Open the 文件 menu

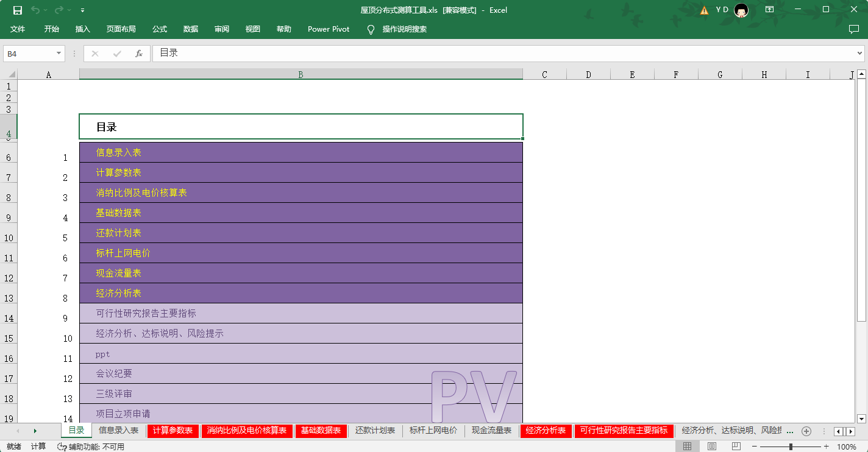(x=18, y=29)
